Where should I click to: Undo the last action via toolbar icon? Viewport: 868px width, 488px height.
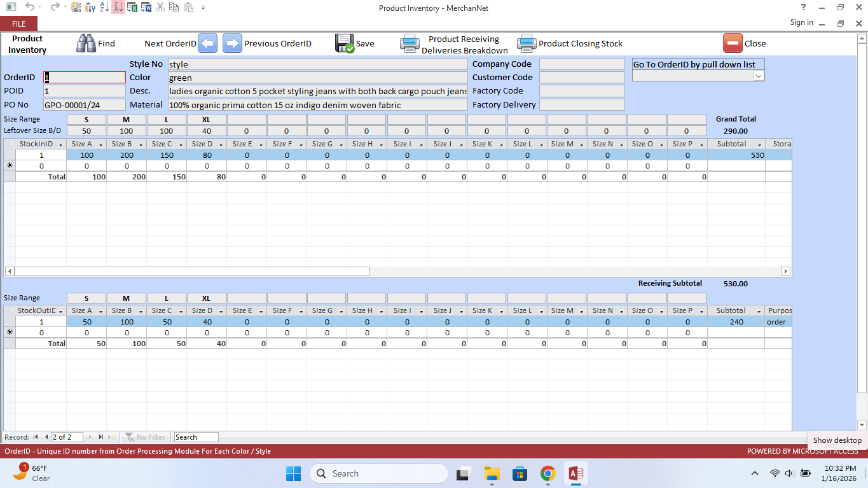29,8
